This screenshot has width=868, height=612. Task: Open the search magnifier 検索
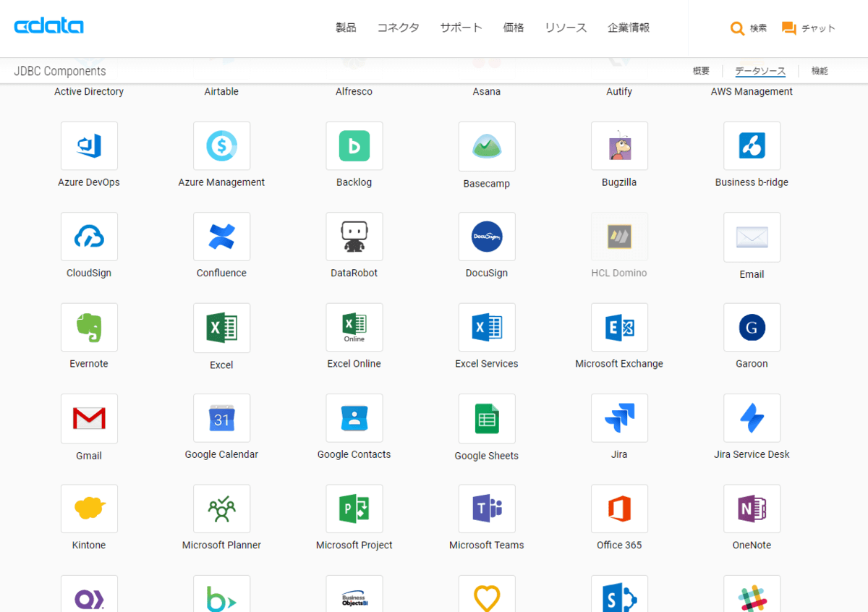tap(748, 28)
